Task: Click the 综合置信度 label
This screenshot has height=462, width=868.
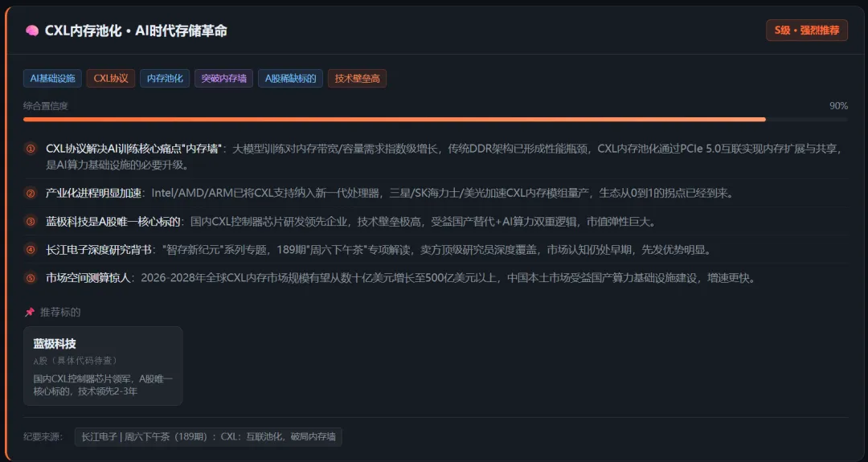Action: (45, 106)
